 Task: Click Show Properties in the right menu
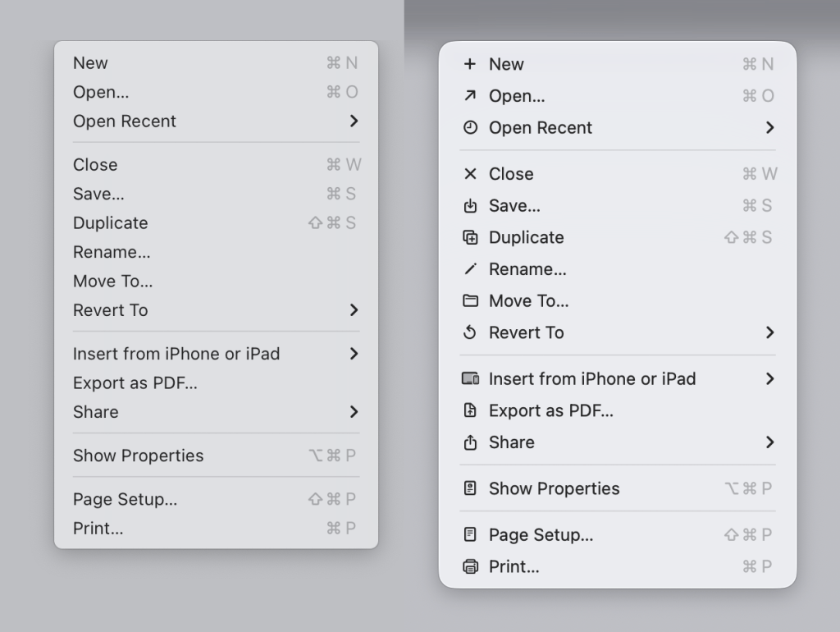click(554, 488)
